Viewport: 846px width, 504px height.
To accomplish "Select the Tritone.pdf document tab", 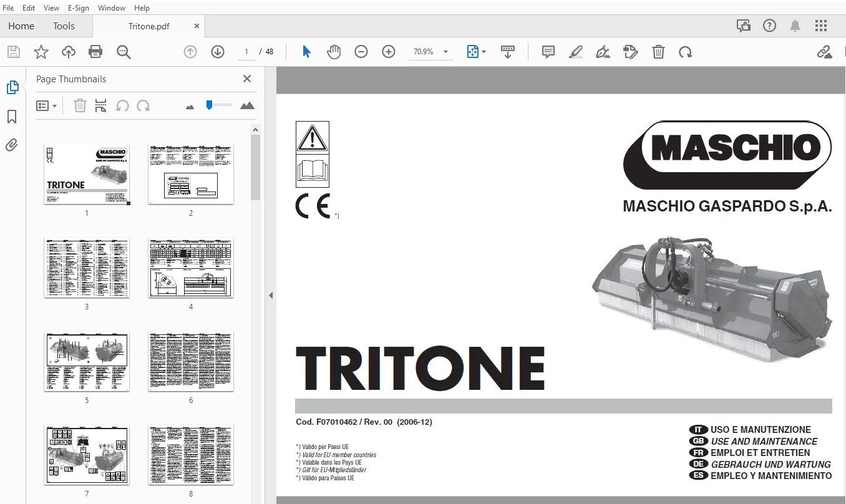I will (148, 26).
